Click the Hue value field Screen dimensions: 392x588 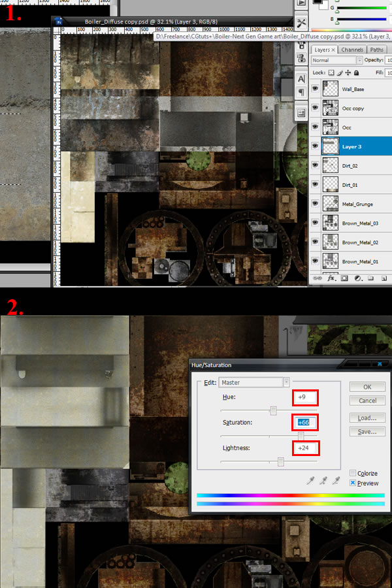click(x=305, y=397)
